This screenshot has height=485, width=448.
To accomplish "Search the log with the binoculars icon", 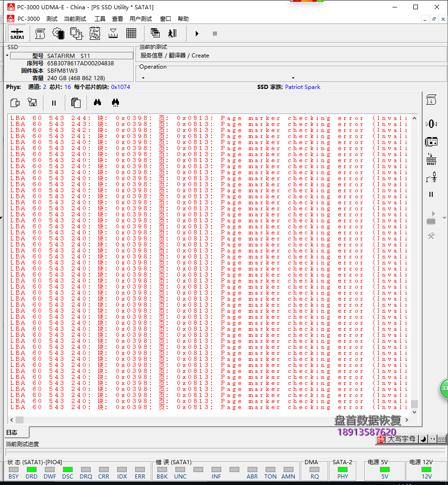I will pyautogui.click(x=97, y=102).
